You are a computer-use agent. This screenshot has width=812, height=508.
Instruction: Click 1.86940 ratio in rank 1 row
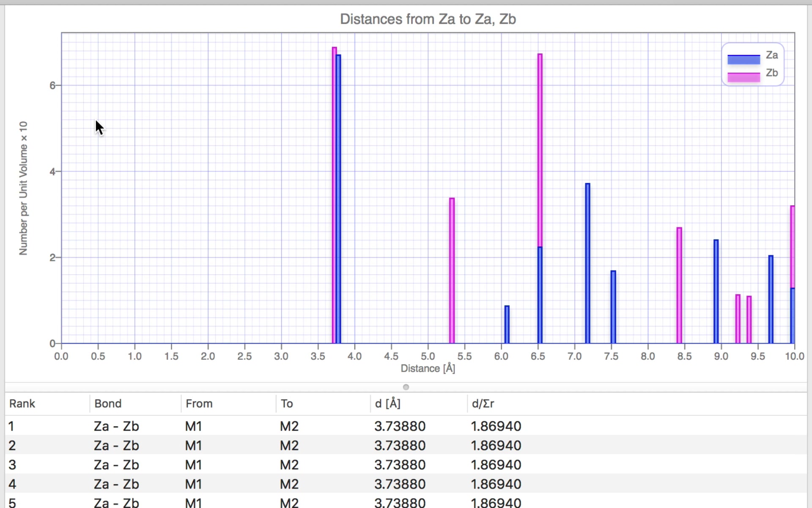(x=496, y=426)
